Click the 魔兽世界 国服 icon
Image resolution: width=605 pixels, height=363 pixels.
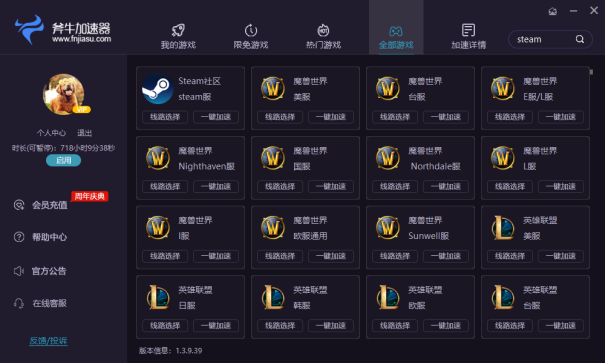tap(273, 158)
